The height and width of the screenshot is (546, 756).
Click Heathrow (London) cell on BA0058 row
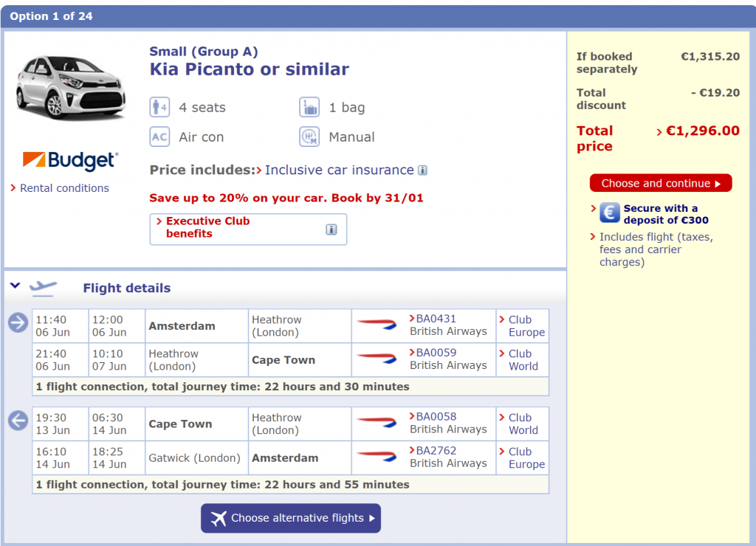(300, 424)
